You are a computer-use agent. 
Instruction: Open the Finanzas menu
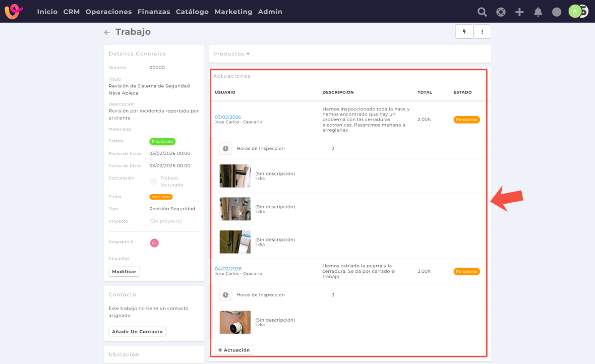coord(154,12)
